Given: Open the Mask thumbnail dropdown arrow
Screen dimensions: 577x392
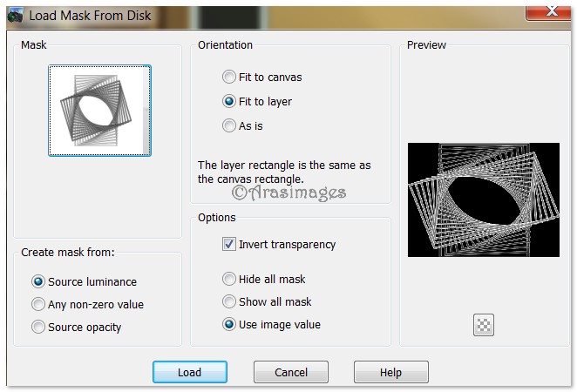Looking at the screenshot, I should [147, 111].
